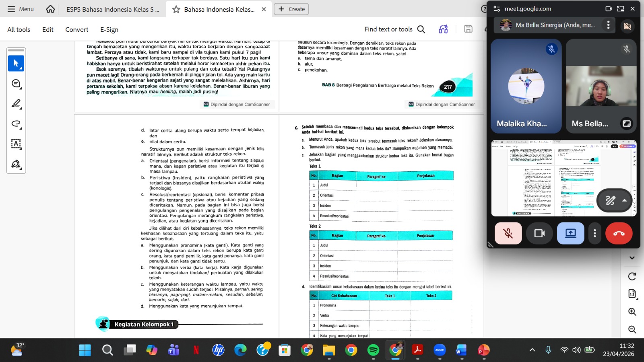The image size is (644, 362).
Task: Select the highlight pen tool
Action: point(16,104)
